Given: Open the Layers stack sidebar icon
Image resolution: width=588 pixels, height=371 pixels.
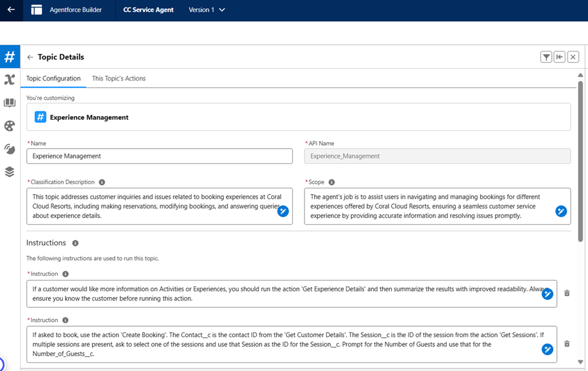Looking at the screenshot, I should tap(10, 172).
